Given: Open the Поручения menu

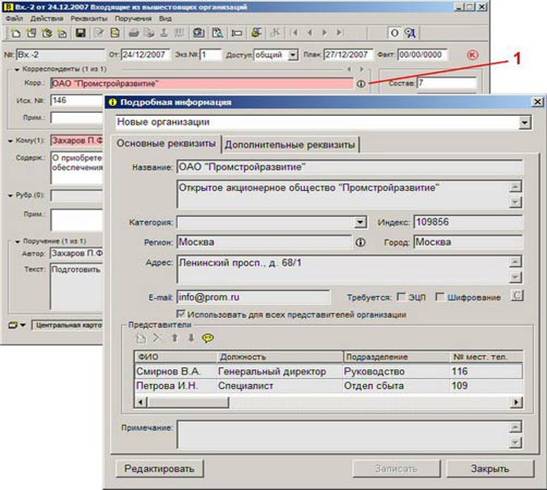Looking at the screenshot, I should [133, 18].
